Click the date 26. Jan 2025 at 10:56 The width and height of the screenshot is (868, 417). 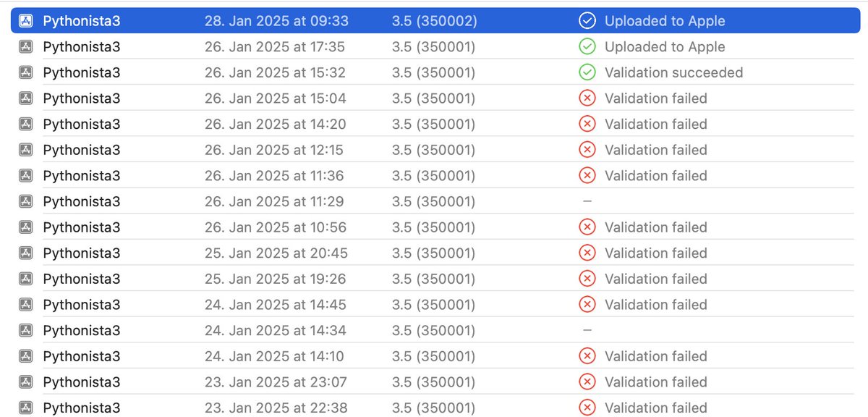point(276,227)
